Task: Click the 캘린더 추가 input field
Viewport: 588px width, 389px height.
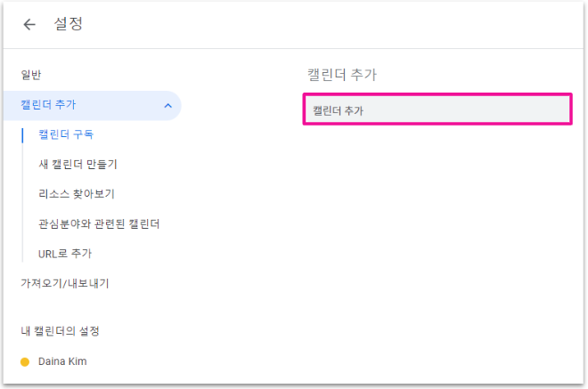Action: 437,110
